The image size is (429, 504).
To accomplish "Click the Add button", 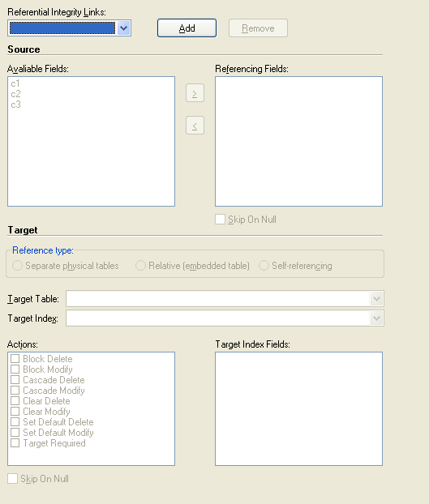I will click(187, 28).
